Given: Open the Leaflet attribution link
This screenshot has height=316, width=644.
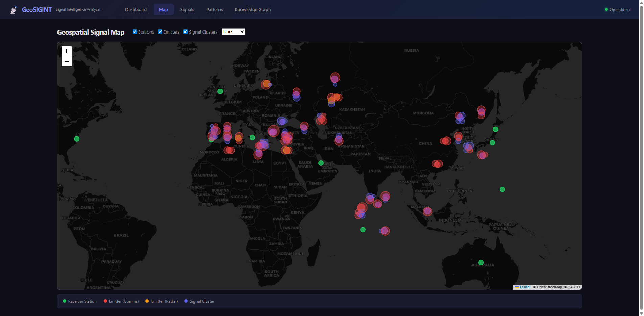Looking at the screenshot, I should tap(525, 287).
